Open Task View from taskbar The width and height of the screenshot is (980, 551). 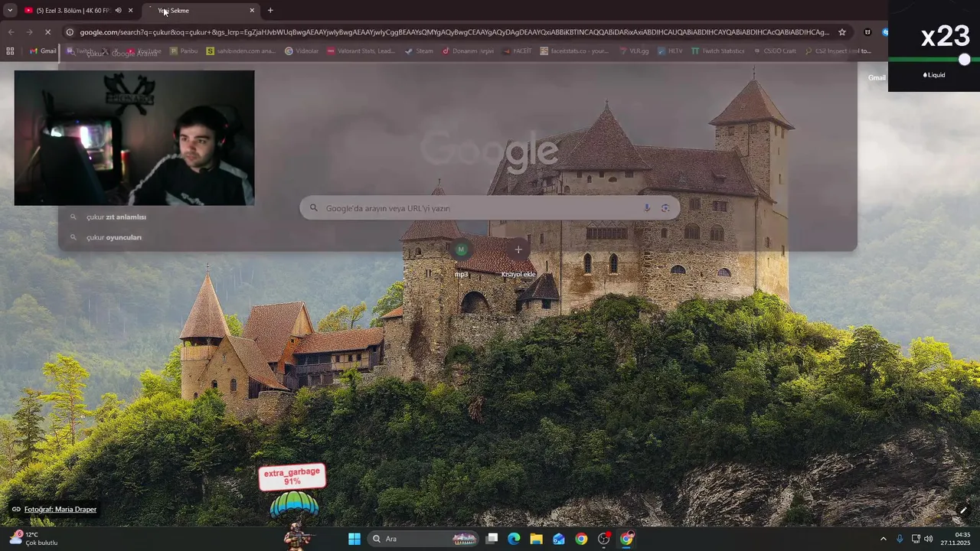click(x=492, y=539)
